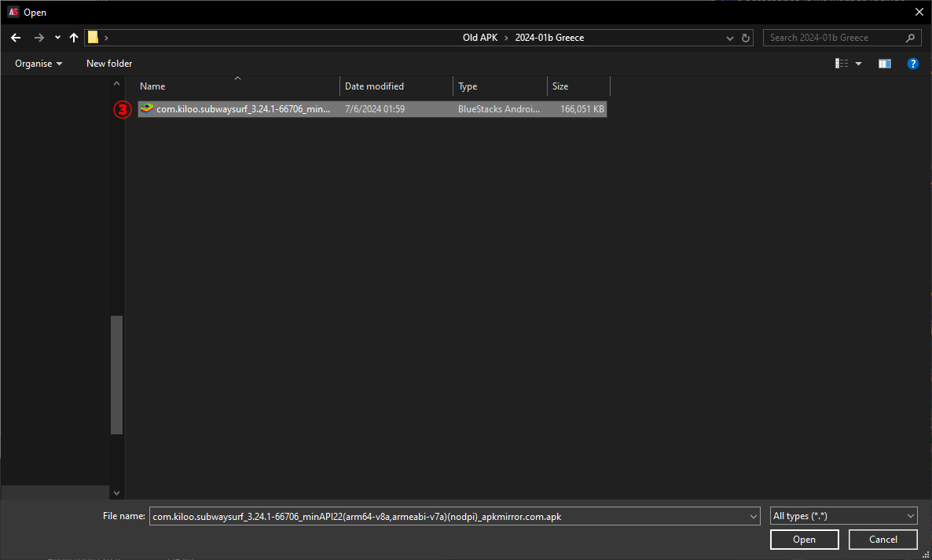
Task: Click the 166,051 KB size cell
Action: pos(582,109)
